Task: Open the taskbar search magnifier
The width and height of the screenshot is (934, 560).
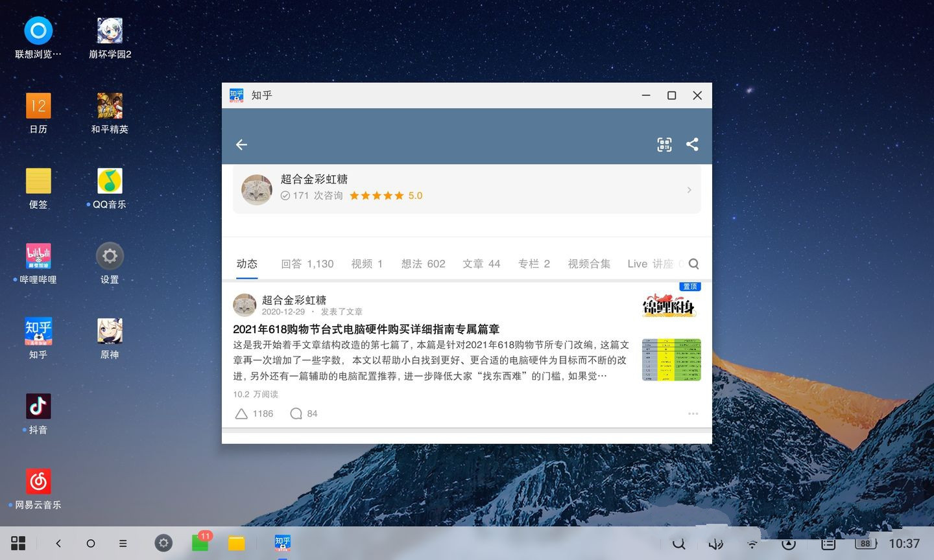Action: point(678,544)
